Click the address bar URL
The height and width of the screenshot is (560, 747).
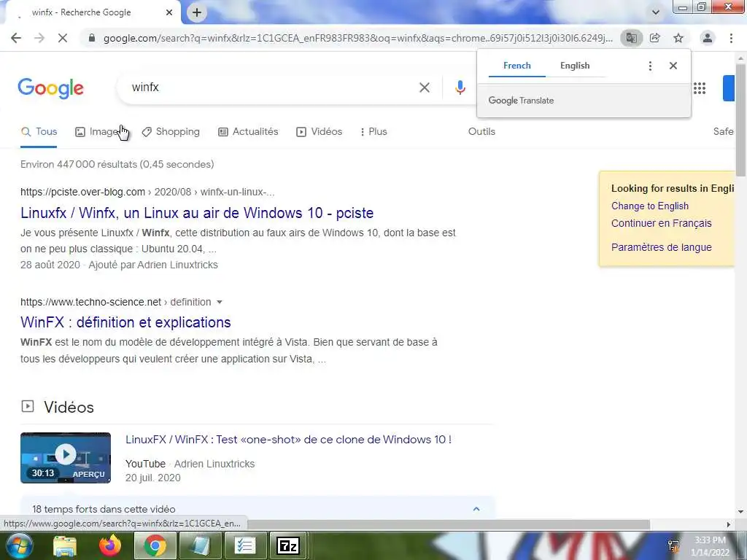357,38
